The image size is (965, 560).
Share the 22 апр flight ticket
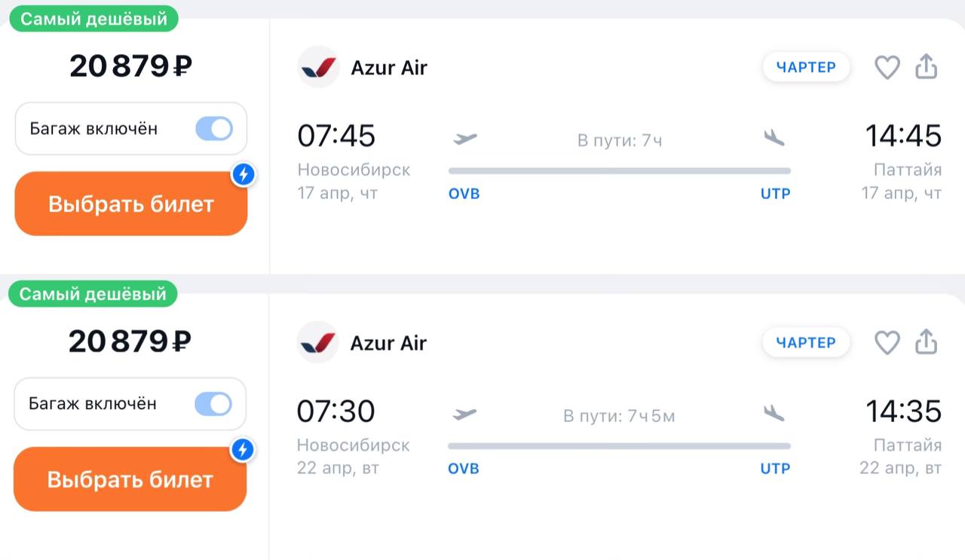tap(926, 342)
